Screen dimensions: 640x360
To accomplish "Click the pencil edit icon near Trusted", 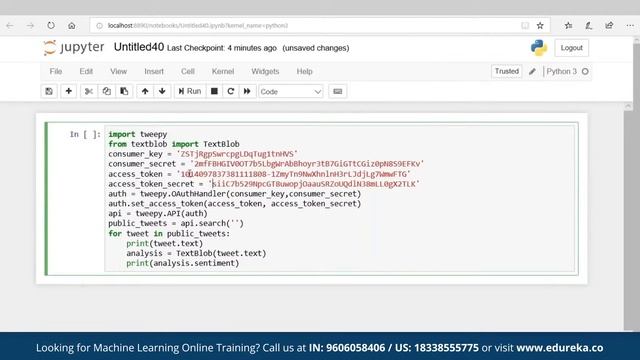I will pyautogui.click(x=532, y=71).
